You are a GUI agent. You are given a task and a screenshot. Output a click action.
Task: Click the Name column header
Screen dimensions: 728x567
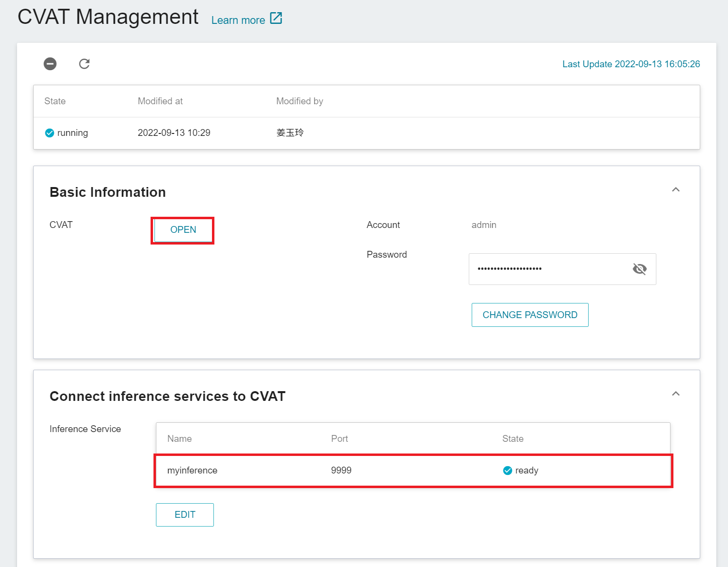tap(179, 439)
